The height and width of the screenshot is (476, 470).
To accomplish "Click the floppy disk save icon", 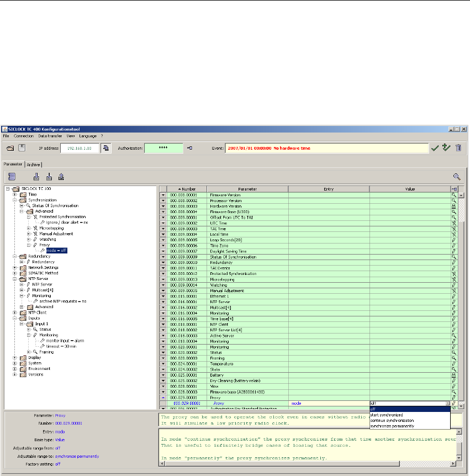I will coord(22,148).
